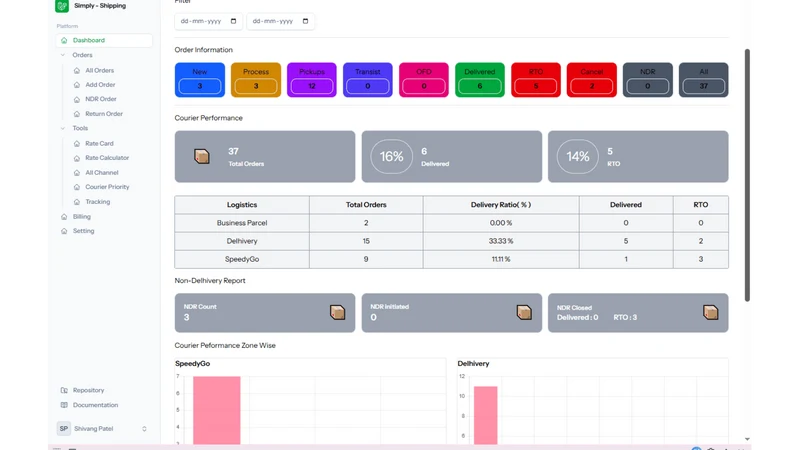Click the Repository icon
Viewport: 800px width, 450px height.
64,390
